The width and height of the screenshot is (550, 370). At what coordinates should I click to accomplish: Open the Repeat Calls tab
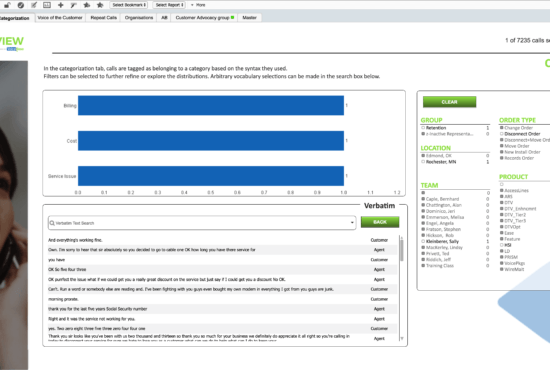(x=103, y=18)
